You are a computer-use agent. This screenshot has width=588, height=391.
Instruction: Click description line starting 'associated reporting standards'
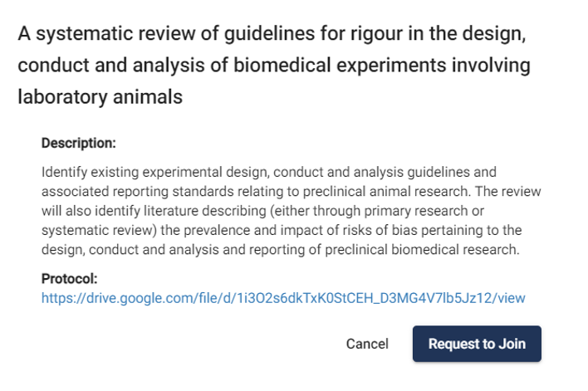[x=291, y=192]
